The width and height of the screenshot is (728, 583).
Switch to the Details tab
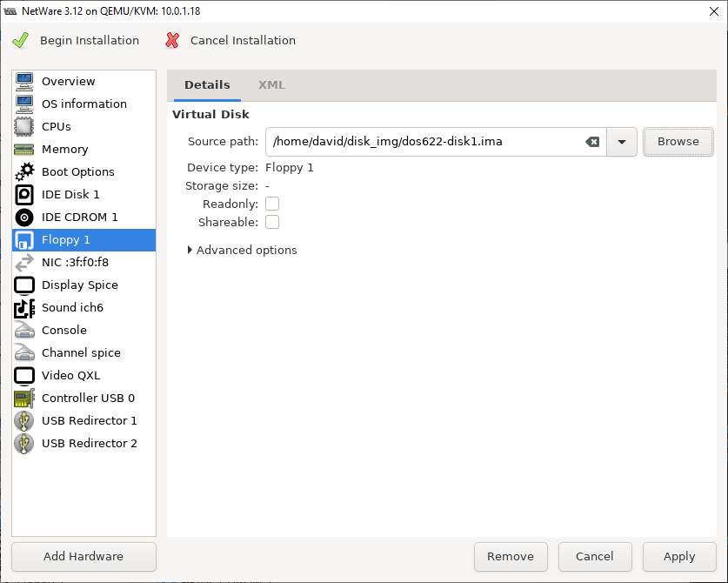[207, 85]
